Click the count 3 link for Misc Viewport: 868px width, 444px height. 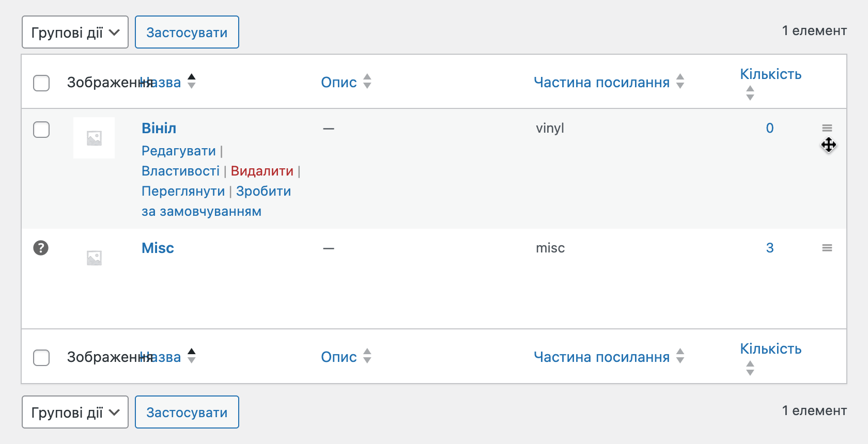[x=770, y=248]
